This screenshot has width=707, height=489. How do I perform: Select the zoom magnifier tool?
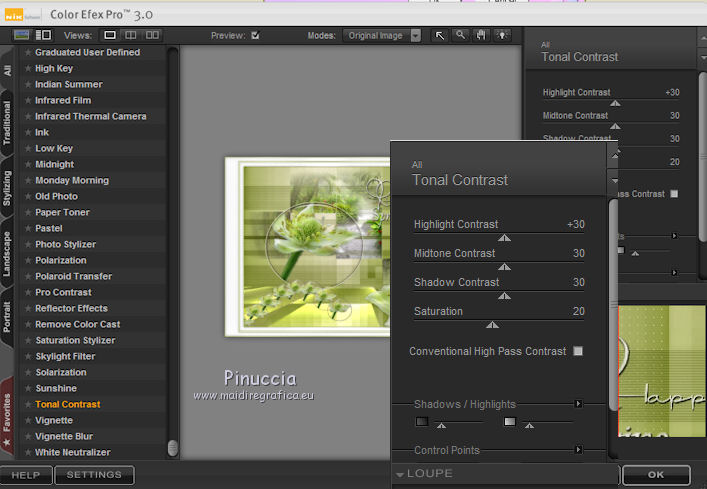pos(460,35)
